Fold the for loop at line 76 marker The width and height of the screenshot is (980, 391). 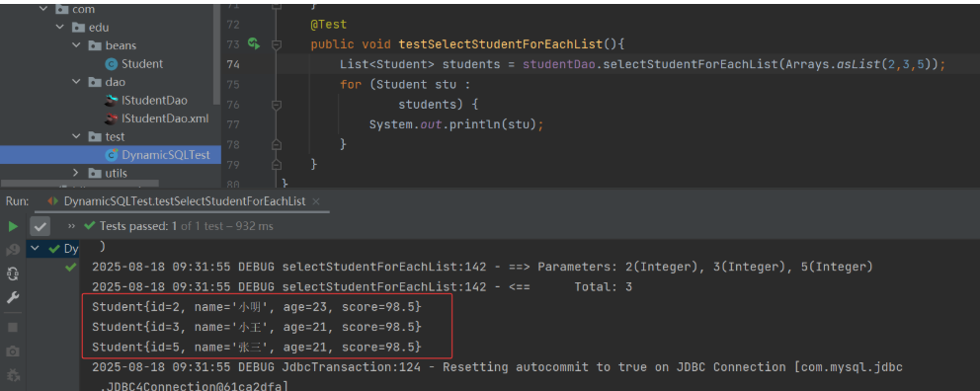coord(277,105)
